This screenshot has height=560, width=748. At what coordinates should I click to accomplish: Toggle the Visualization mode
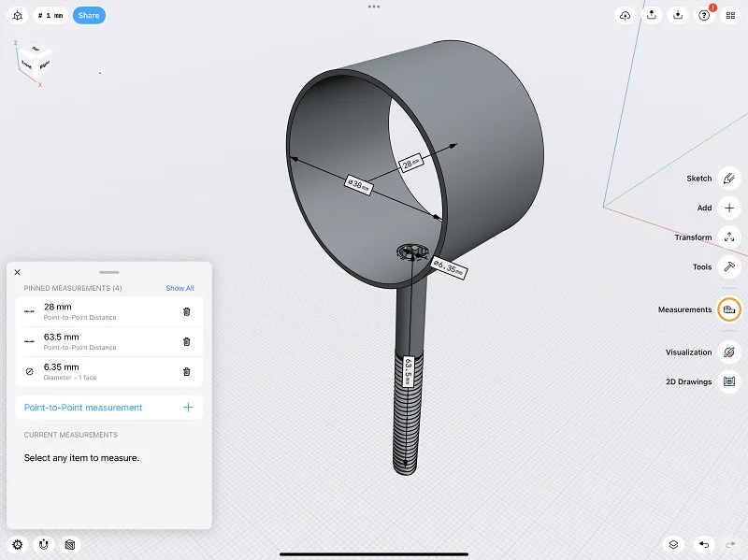click(729, 352)
